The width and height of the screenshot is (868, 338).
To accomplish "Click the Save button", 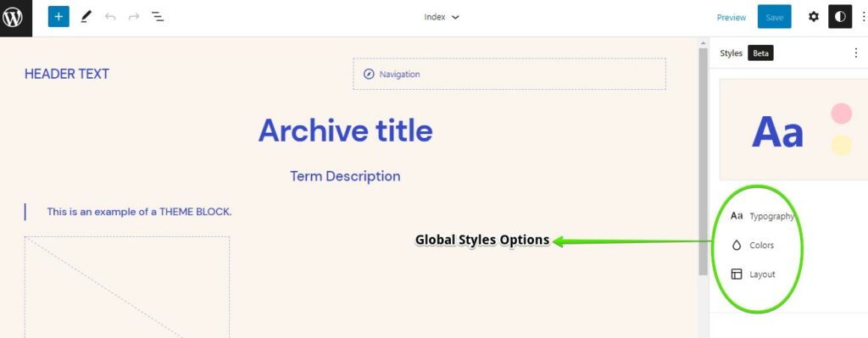I will pos(775,17).
